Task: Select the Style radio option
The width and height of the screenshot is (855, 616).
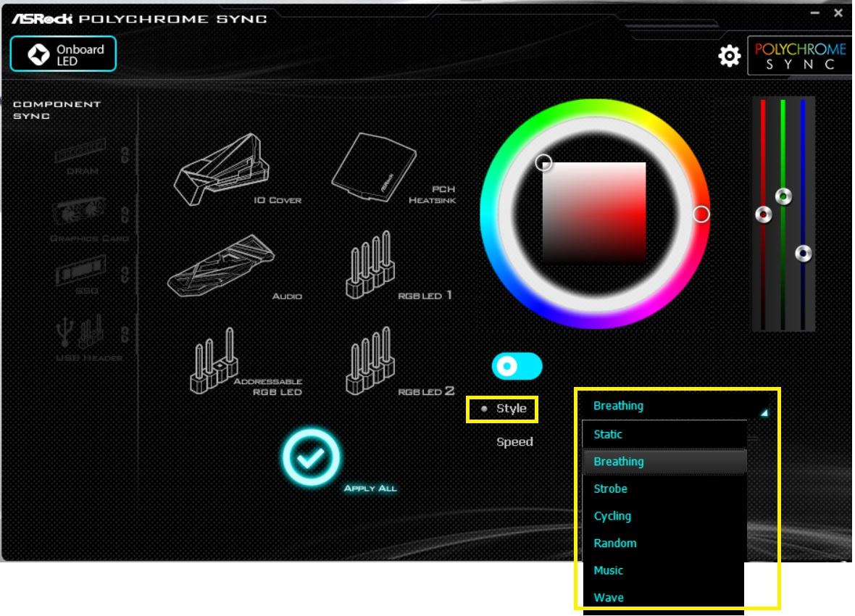Action: pyautogui.click(x=484, y=409)
